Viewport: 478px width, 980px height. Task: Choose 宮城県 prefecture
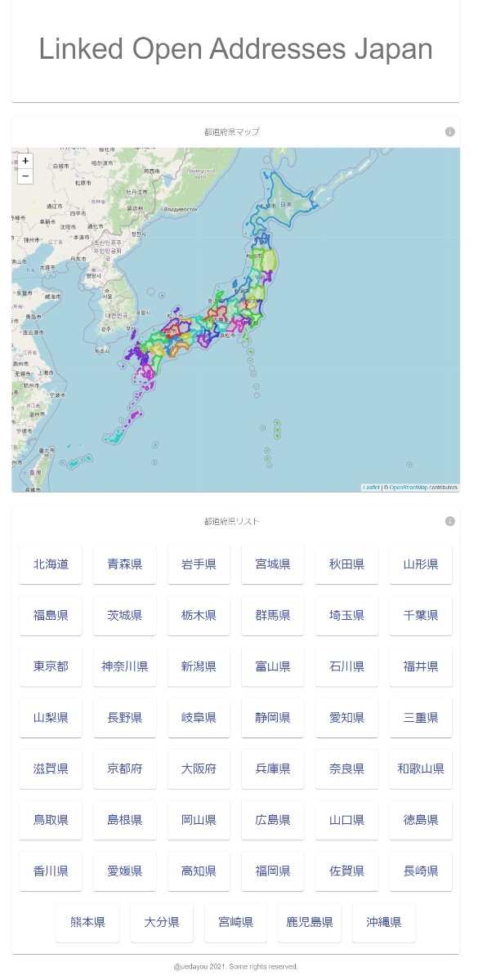pos(273,564)
